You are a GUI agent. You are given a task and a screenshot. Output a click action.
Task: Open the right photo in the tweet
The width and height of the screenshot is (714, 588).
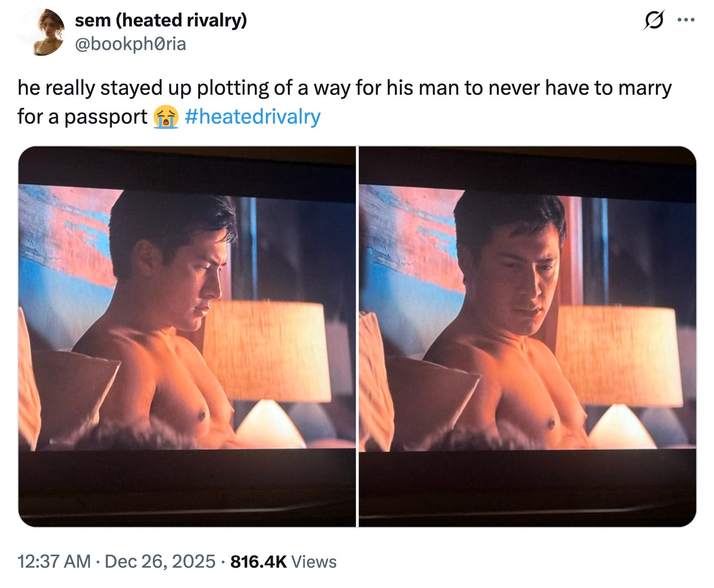pos(527,336)
